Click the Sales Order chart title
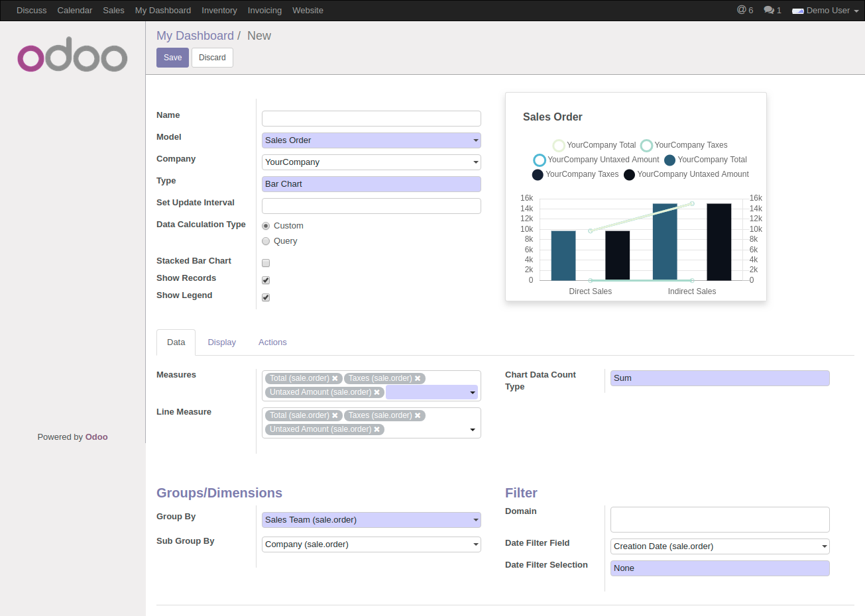Image resolution: width=865 pixels, height=616 pixels. (x=552, y=117)
